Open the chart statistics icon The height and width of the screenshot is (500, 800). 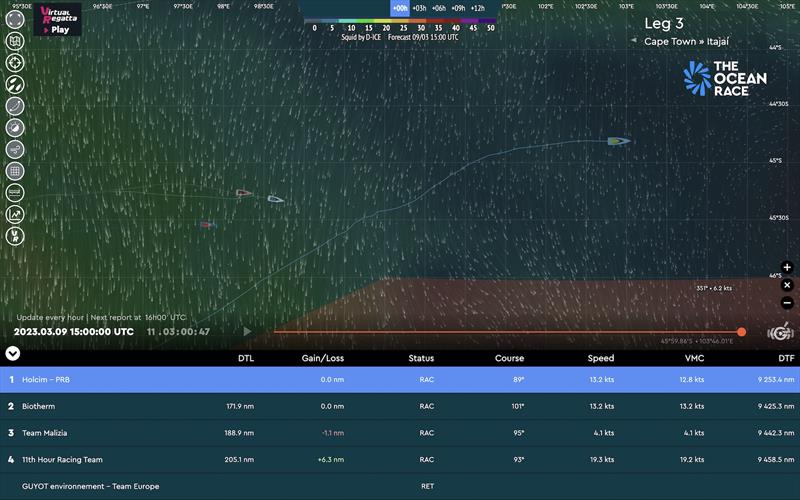click(15, 214)
